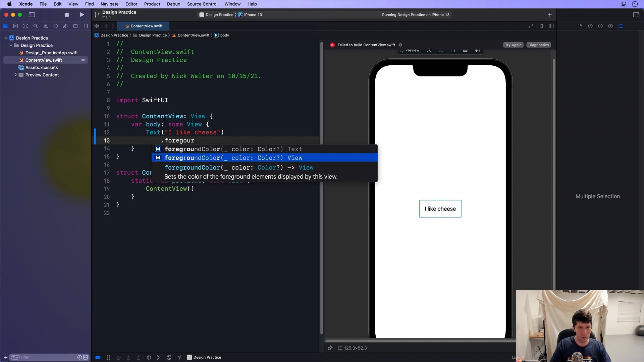Screen dimensions: 644x362
Task: Adjust editor options with lines icon
Action: pyautogui.click(x=540, y=26)
